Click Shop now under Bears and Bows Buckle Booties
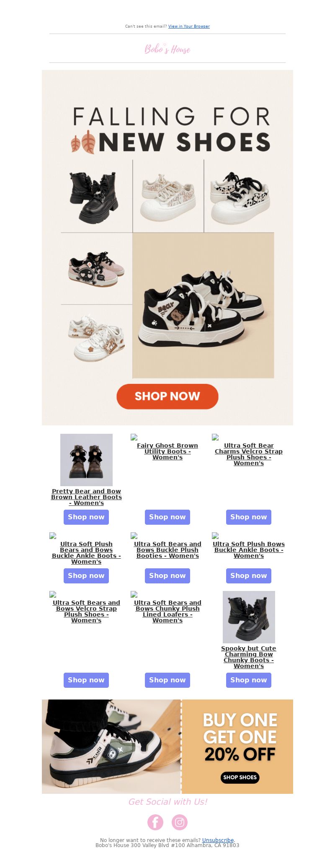335x868 pixels. [x=167, y=576]
